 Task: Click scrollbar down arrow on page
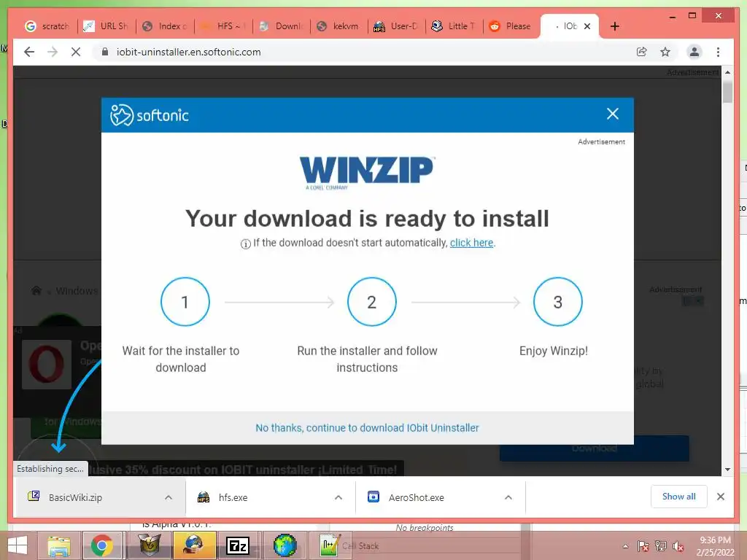click(x=727, y=470)
